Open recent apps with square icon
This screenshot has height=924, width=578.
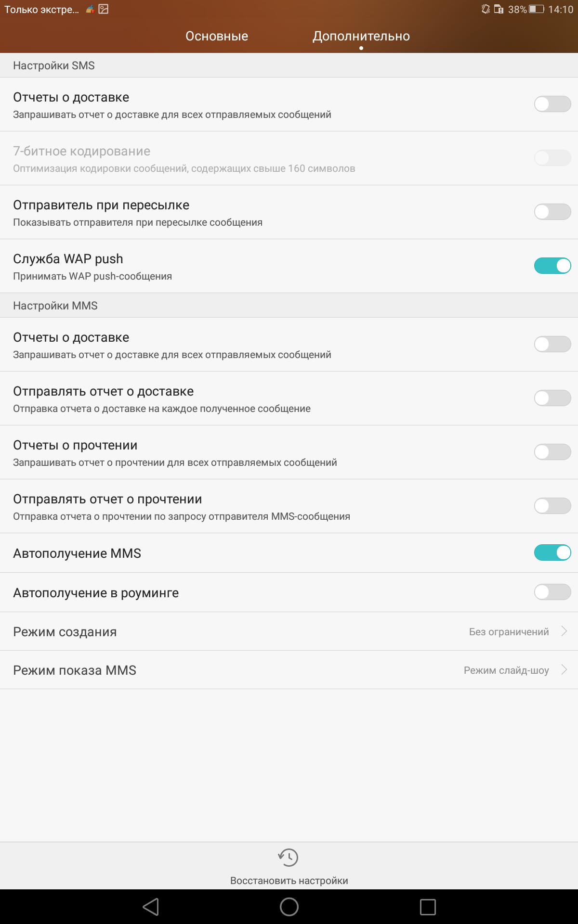pyautogui.click(x=428, y=907)
